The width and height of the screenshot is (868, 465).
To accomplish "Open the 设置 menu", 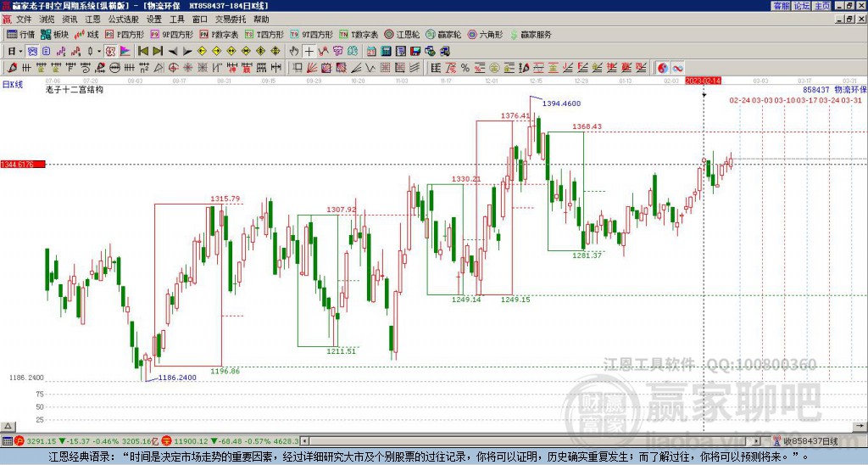I will coord(154,20).
